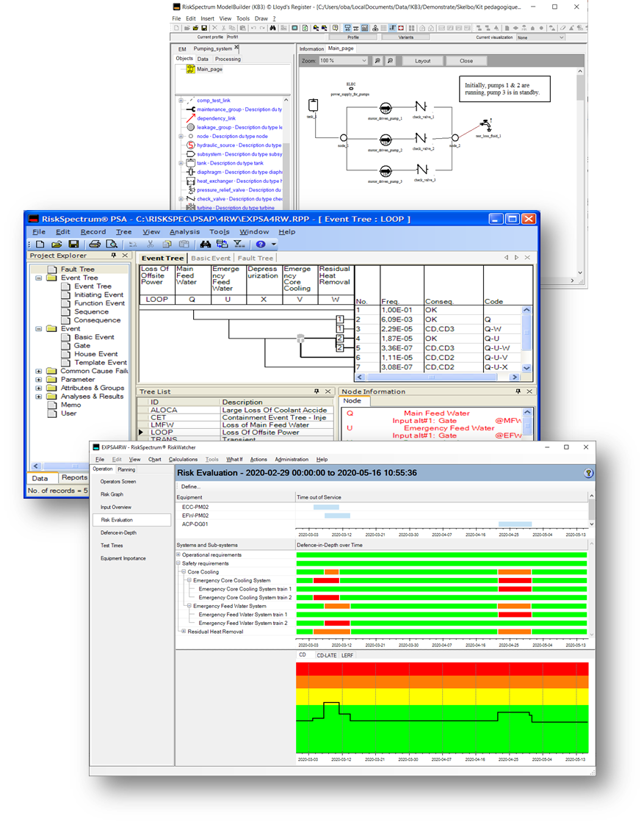Open What If menu in RiskWatcher
Screen dimensions: 644x824
point(234,459)
